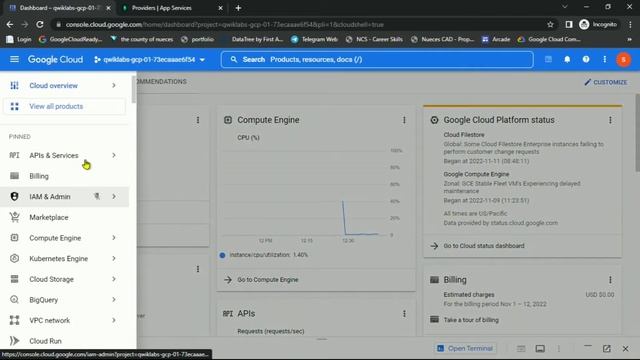Click the Cloud Run sidebar icon
640x360 pixels.
(14, 341)
